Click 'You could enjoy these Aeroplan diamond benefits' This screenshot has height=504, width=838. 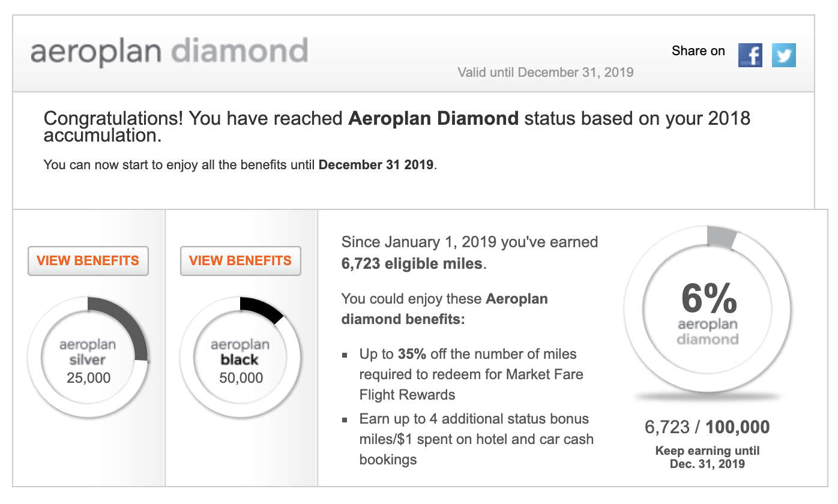444,309
